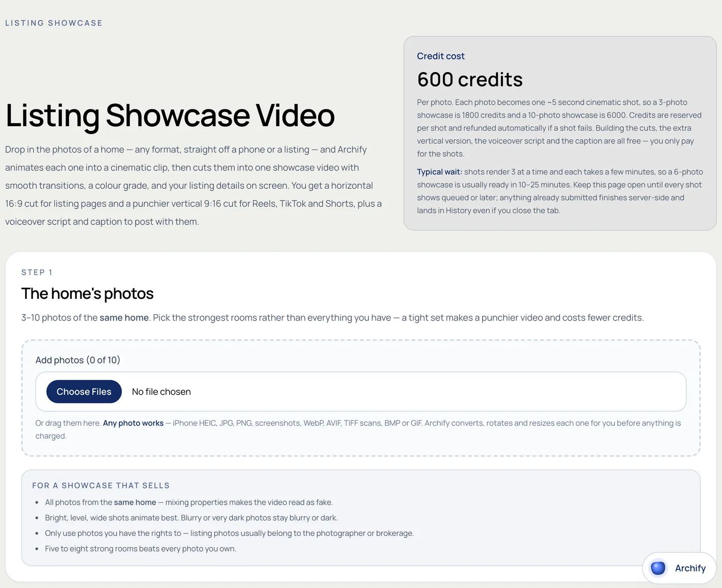Click the "Credit cost" label
Image resolution: width=722 pixels, height=588 pixels.
(x=441, y=56)
